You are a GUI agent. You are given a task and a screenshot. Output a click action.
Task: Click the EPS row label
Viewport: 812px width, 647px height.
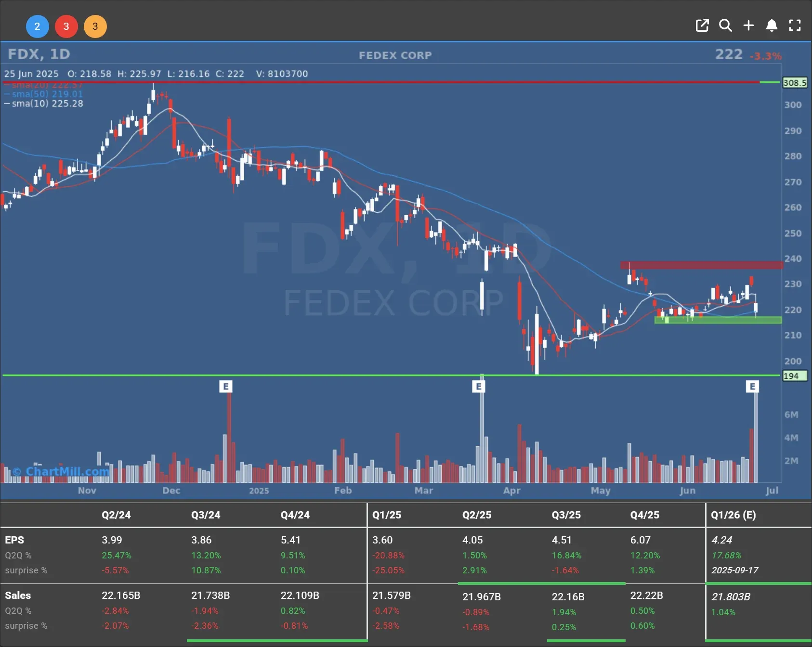click(x=14, y=540)
